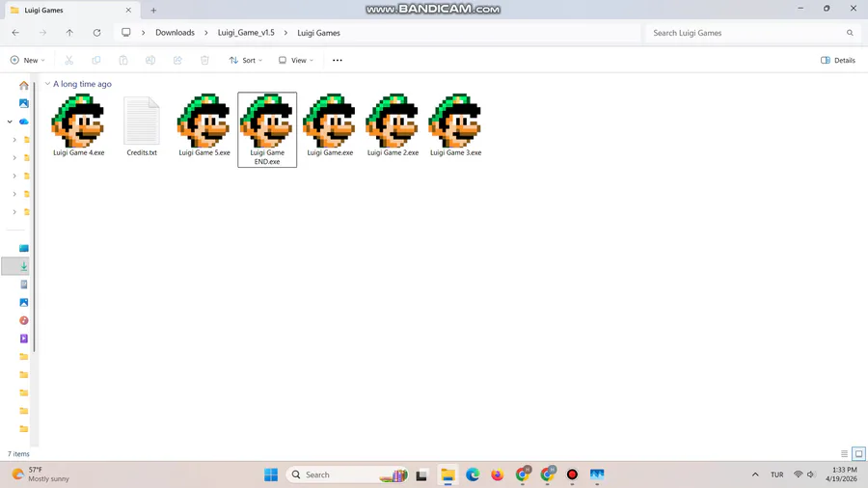This screenshot has height=488, width=868.
Task: Open the View dropdown menu
Action: click(x=296, y=61)
